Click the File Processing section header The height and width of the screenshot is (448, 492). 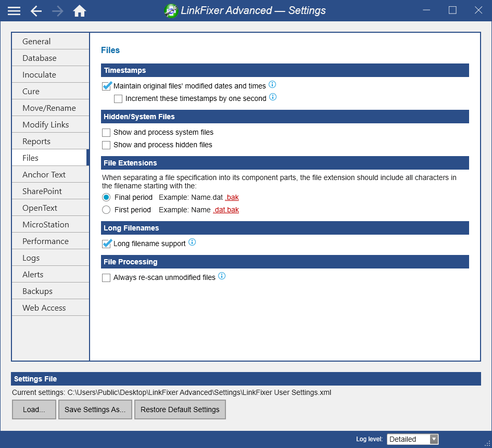[285, 262]
